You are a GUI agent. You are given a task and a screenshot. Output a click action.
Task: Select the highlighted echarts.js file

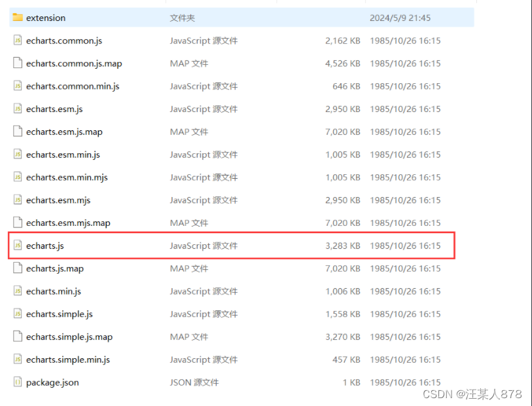pos(45,246)
